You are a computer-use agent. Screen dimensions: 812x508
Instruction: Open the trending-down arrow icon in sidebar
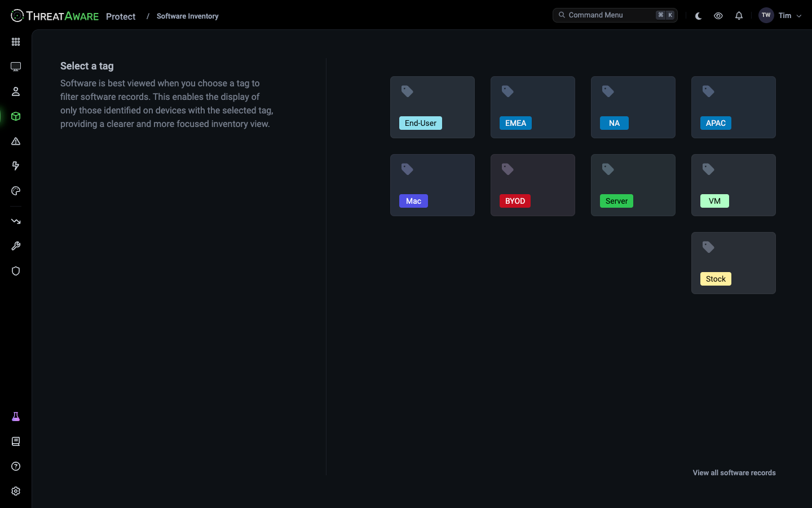pyautogui.click(x=16, y=221)
